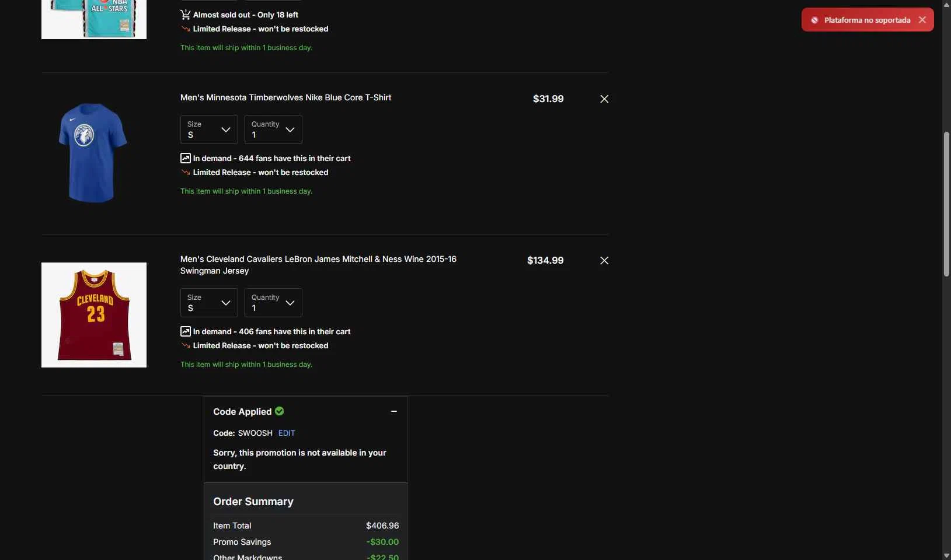Click the in-demand trend icon for Cavaliers jersey
The width and height of the screenshot is (951, 560).
point(186,331)
